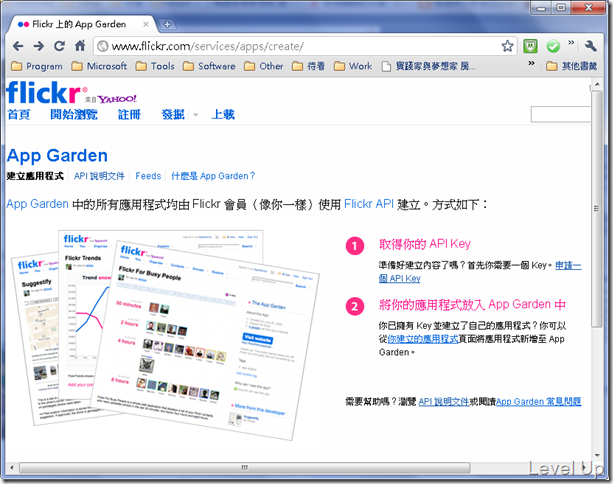Click the vertical scrollbar up arrow

coord(597,84)
